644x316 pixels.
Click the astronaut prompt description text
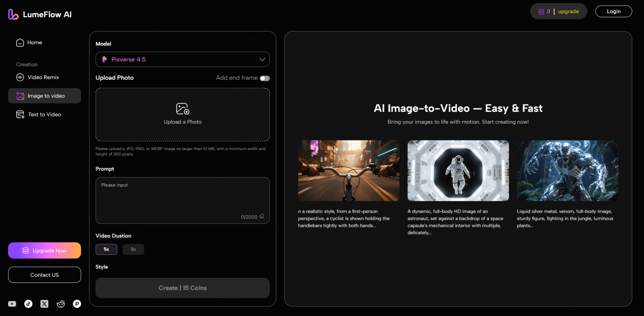[455, 222]
